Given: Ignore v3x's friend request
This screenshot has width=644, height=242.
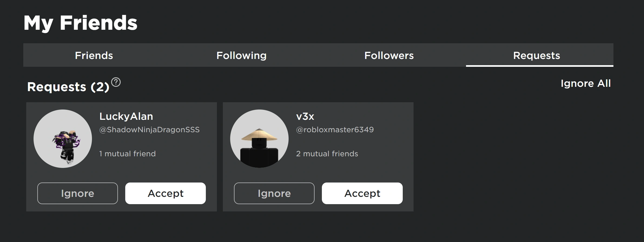Looking at the screenshot, I should point(274,193).
